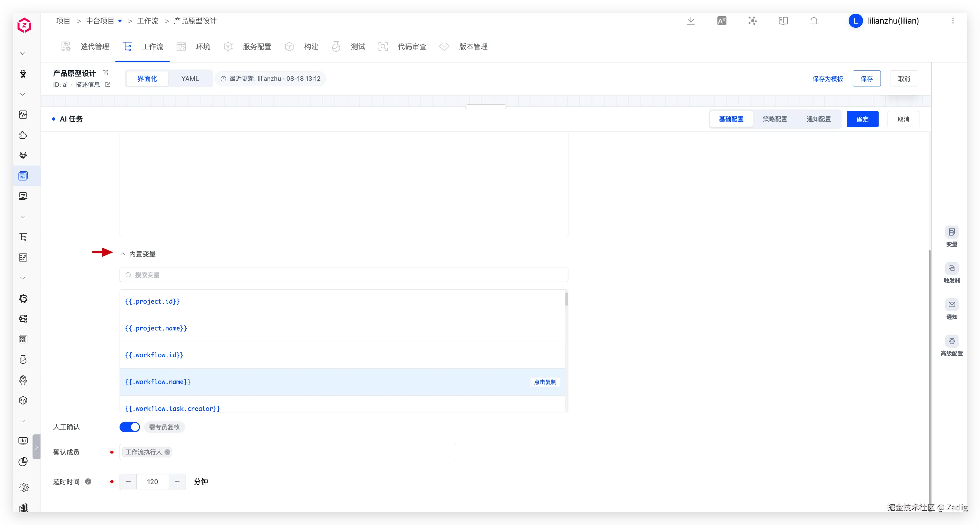Click the sidebar activity monitor icon

tap(23, 115)
